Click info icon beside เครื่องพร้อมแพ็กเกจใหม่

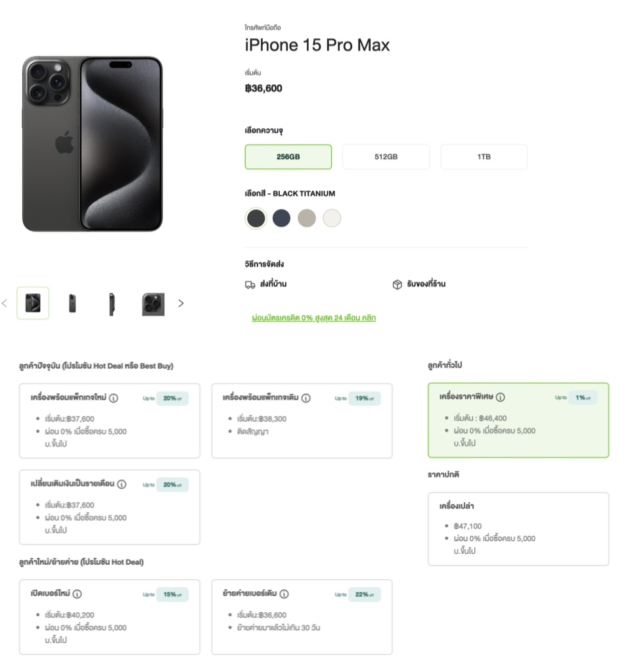[x=114, y=398]
